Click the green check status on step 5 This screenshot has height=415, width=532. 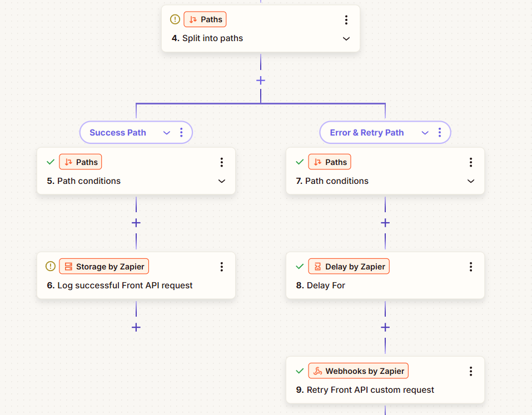coord(51,162)
